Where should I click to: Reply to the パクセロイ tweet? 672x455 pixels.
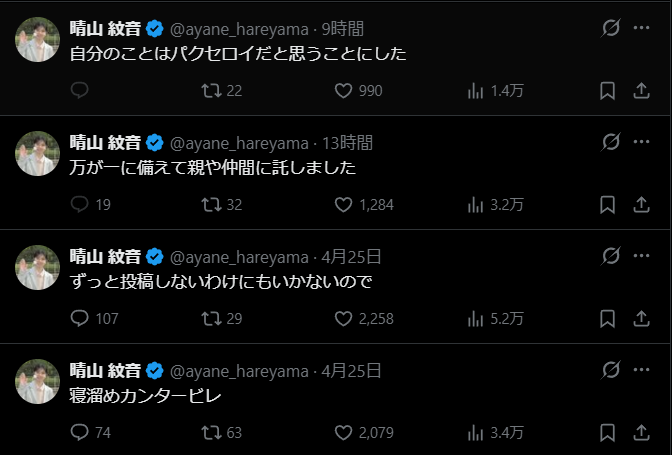pyautogui.click(x=81, y=91)
